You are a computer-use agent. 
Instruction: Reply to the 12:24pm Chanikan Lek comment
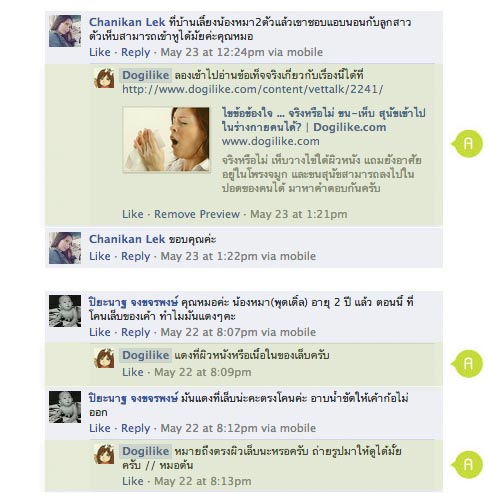[135, 52]
